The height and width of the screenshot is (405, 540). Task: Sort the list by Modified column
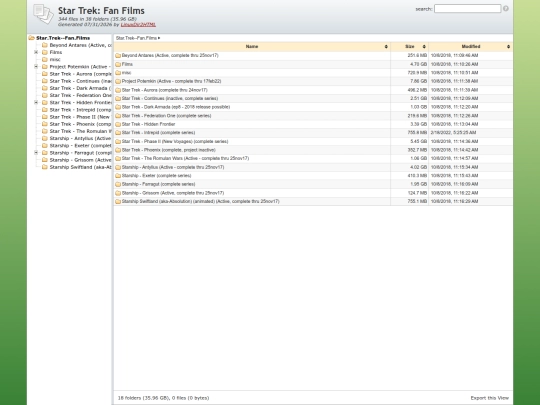[x=470, y=46]
